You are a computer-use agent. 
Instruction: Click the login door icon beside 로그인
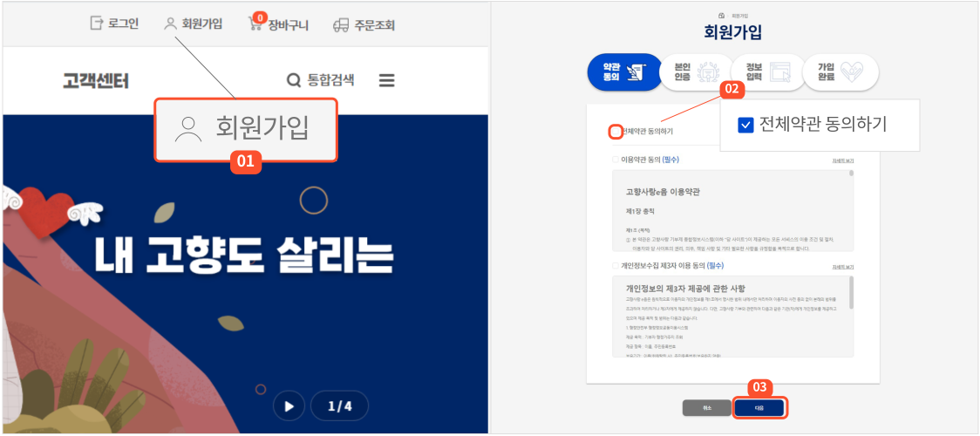(x=96, y=24)
